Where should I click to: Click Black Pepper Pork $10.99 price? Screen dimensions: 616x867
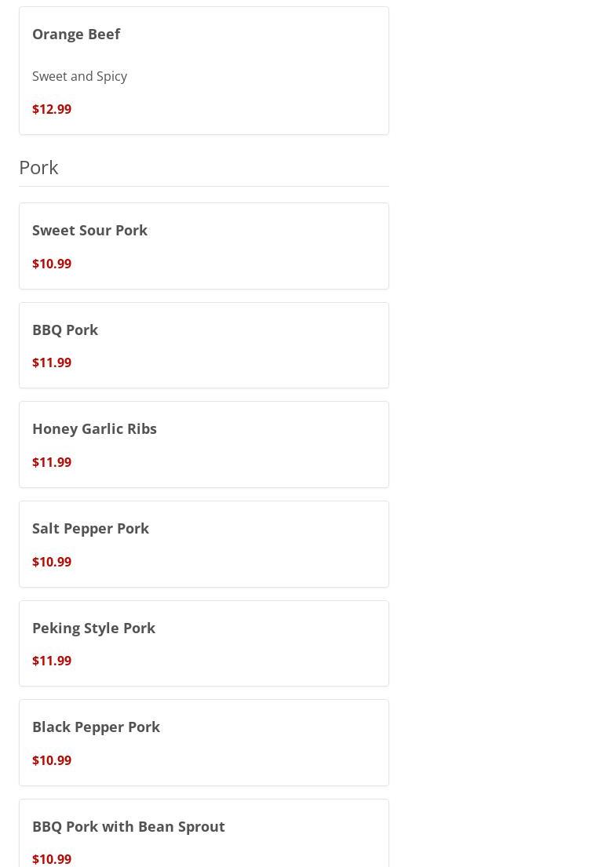pyautogui.click(x=52, y=760)
